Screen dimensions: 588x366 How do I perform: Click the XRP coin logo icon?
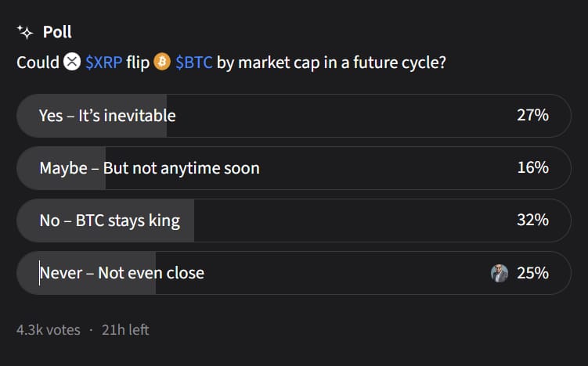72,61
